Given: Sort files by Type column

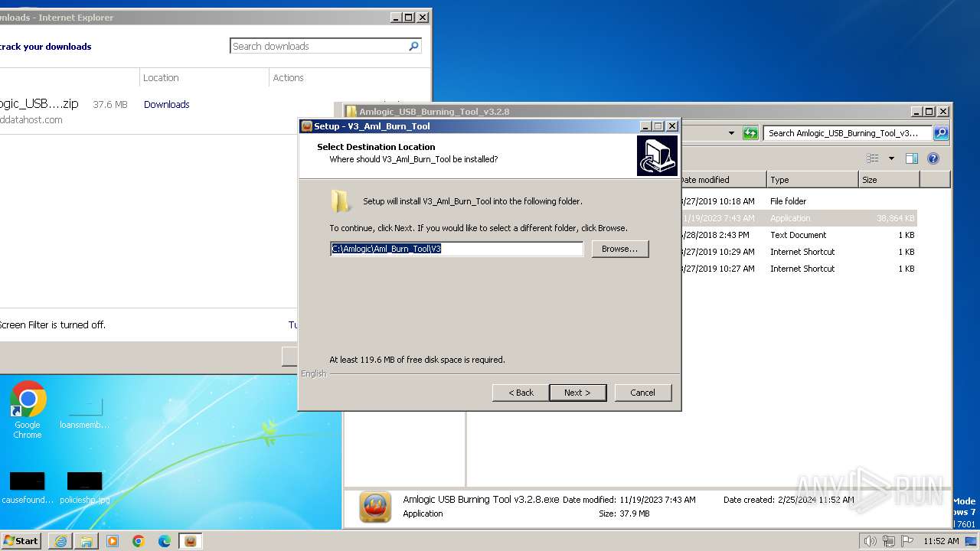Looking at the screenshot, I should click(x=812, y=180).
